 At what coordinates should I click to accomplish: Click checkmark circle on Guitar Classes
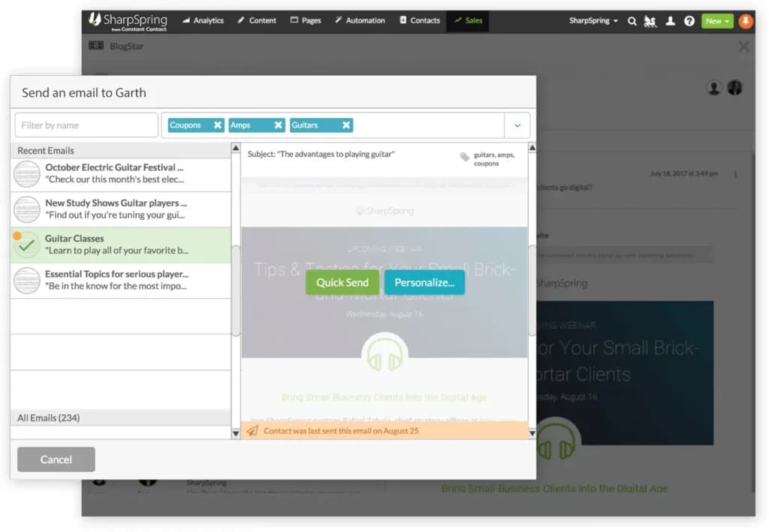click(27, 245)
